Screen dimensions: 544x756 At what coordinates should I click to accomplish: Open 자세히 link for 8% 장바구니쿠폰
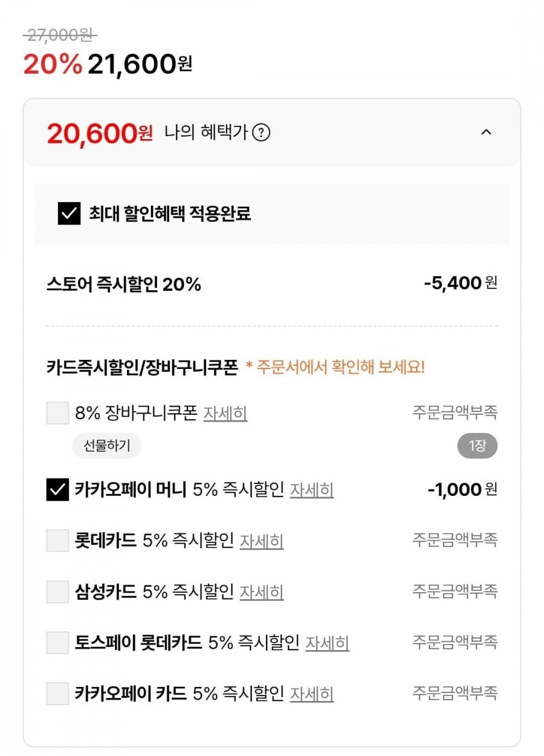(225, 414)
